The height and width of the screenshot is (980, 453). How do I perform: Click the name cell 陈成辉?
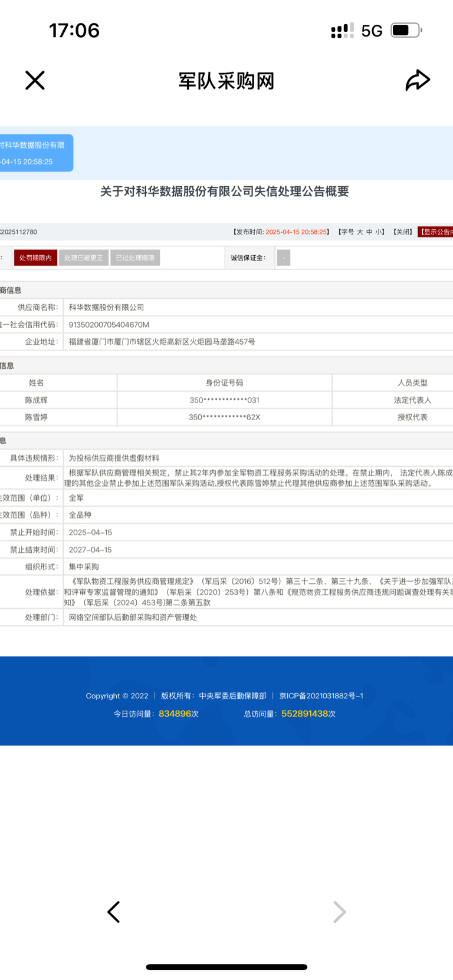click(37, 400)
